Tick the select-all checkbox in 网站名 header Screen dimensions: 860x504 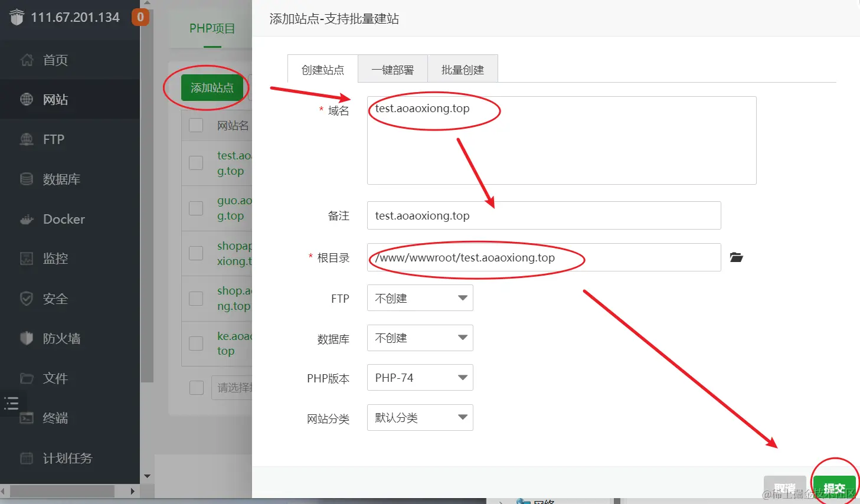click(x=196, y=125)
